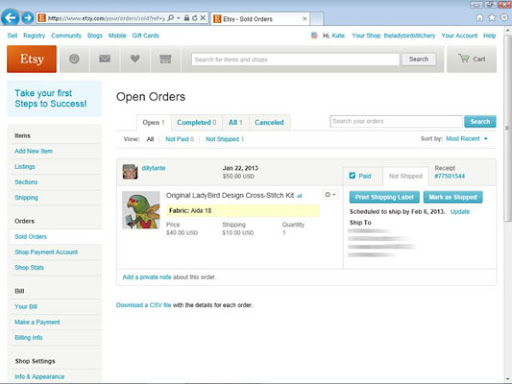
Task: Click Print Shipping Label button
Action: pyautogui.click(x=384, y=197)
